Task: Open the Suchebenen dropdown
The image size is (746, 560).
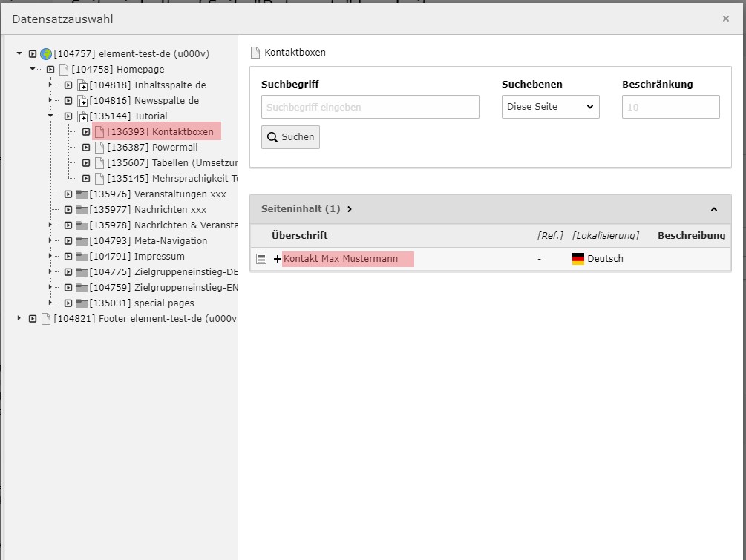Action: (x=550, y=107)
